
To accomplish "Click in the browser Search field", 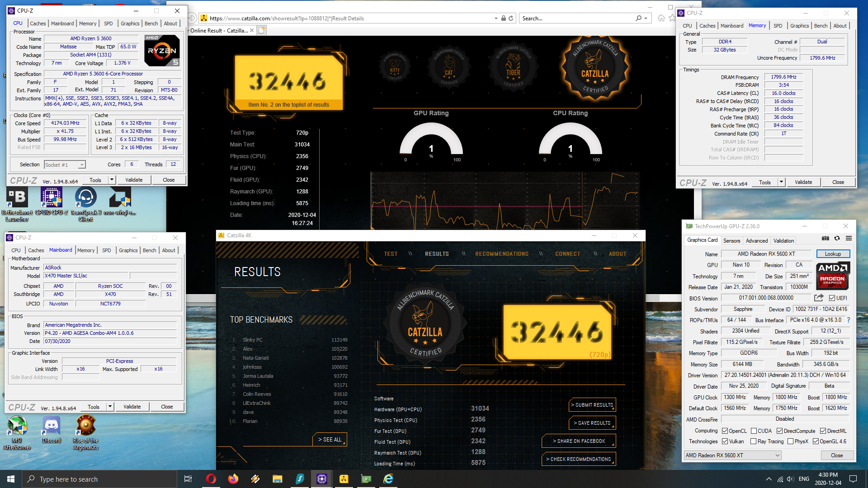I will 576,19.
